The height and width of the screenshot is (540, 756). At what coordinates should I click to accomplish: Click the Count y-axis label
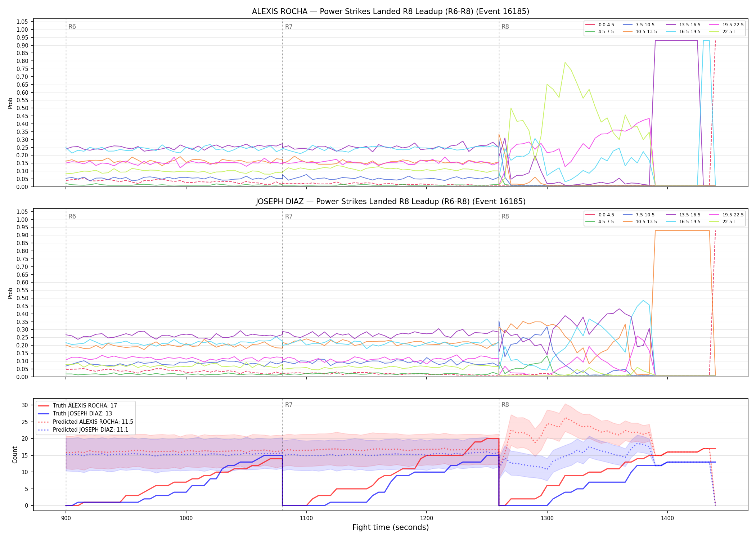coord(15,455)
